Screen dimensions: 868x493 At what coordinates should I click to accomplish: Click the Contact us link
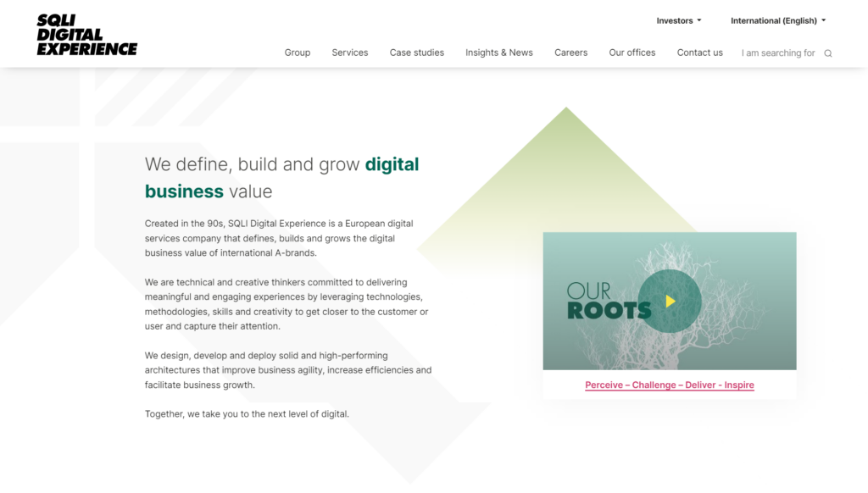point(699,53)
